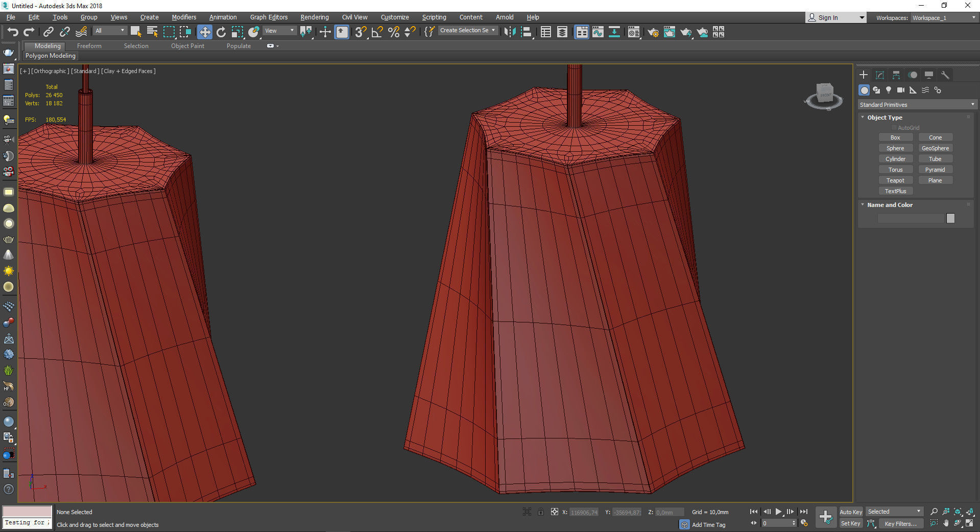Viewport: 980px width, 532px height.
Task: Switch to the Object Paint ribbon tab
Action: [187, 46]
